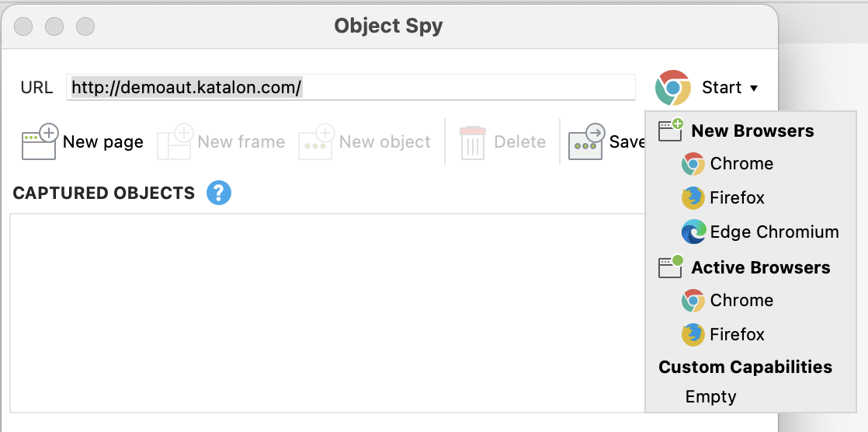Click the Chrome icon under Active Browsers
This screenshot has height=432, width=868.
(x=693, y=300)
